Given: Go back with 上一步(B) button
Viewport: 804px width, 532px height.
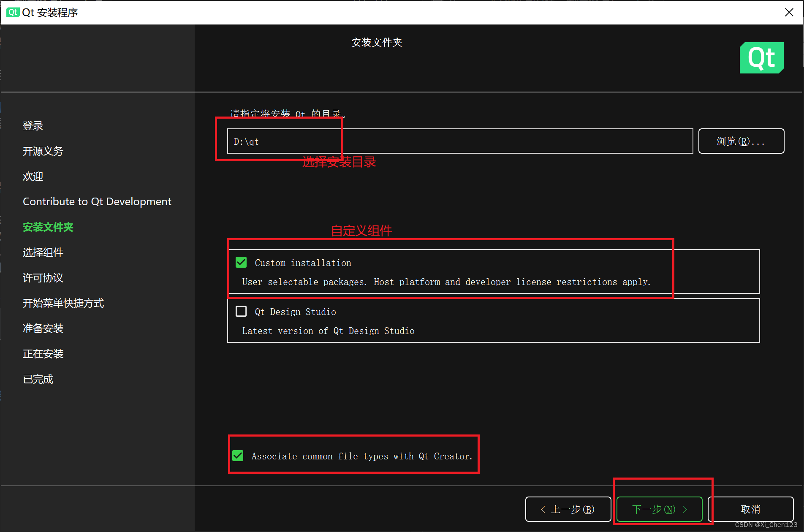Looking at the screenshot, I should point(568,509).
